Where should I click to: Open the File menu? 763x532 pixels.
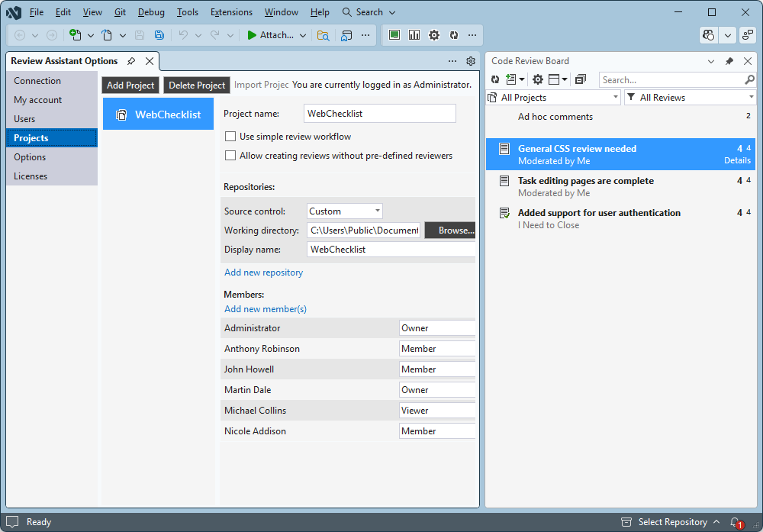37,12
